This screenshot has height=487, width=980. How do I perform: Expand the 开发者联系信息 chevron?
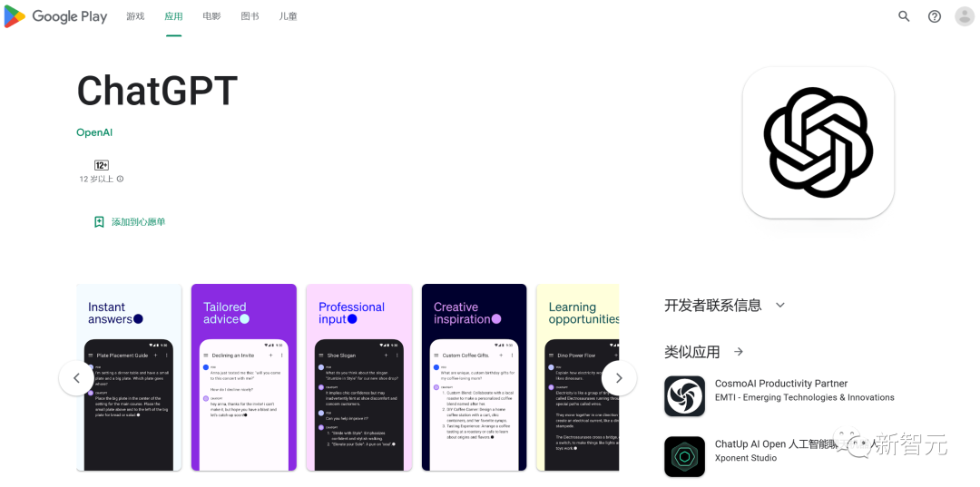point(779,306)
